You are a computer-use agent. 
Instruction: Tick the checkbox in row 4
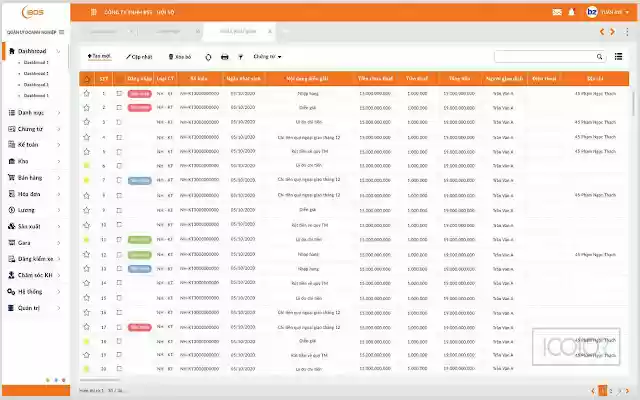tap(119, 137)
